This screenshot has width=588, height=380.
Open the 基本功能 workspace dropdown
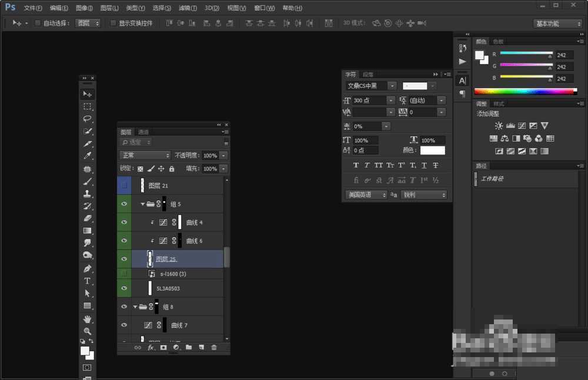click(x=557, y=23)
